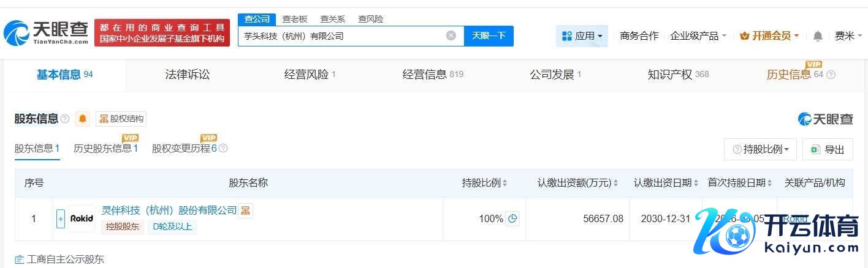Click the orange bell alert next to 股东信息

point(82,119)
